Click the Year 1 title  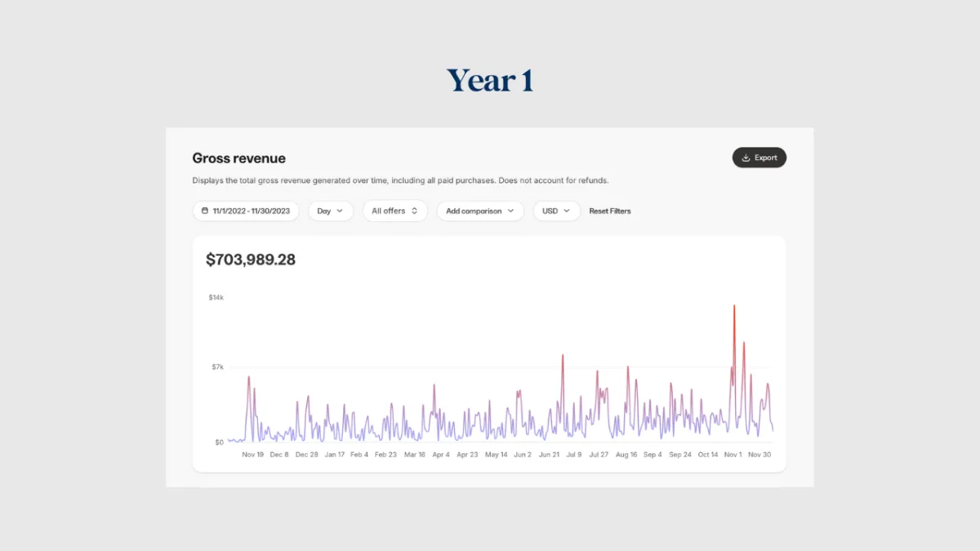coord(490,81)
